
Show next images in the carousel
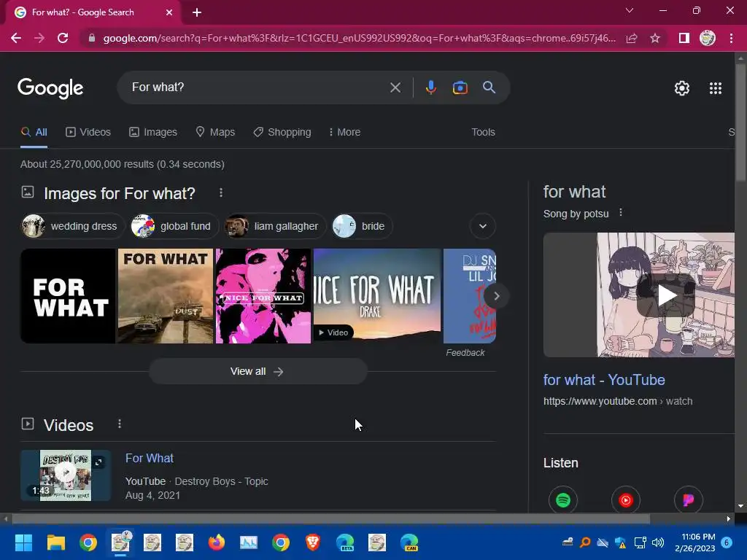(x=496, y=296)
